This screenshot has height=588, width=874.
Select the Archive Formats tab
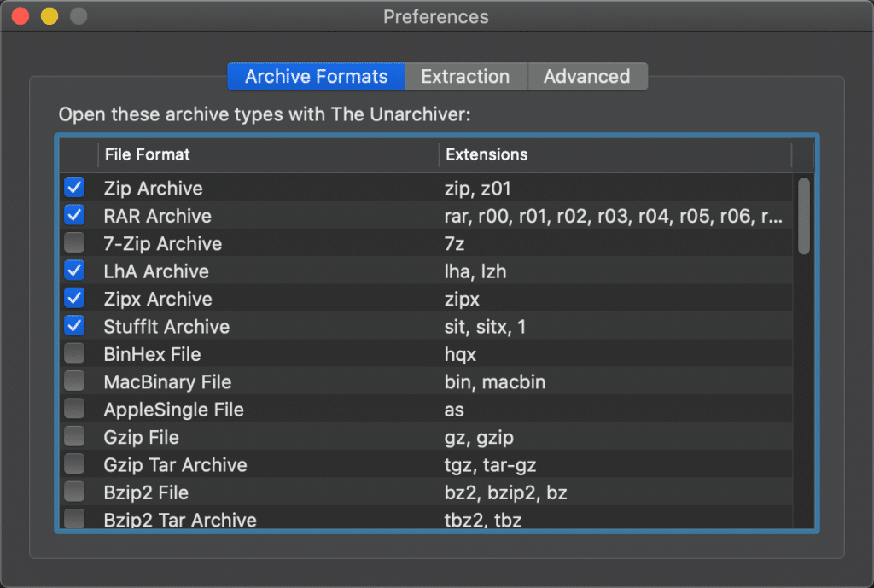(316, 77)
